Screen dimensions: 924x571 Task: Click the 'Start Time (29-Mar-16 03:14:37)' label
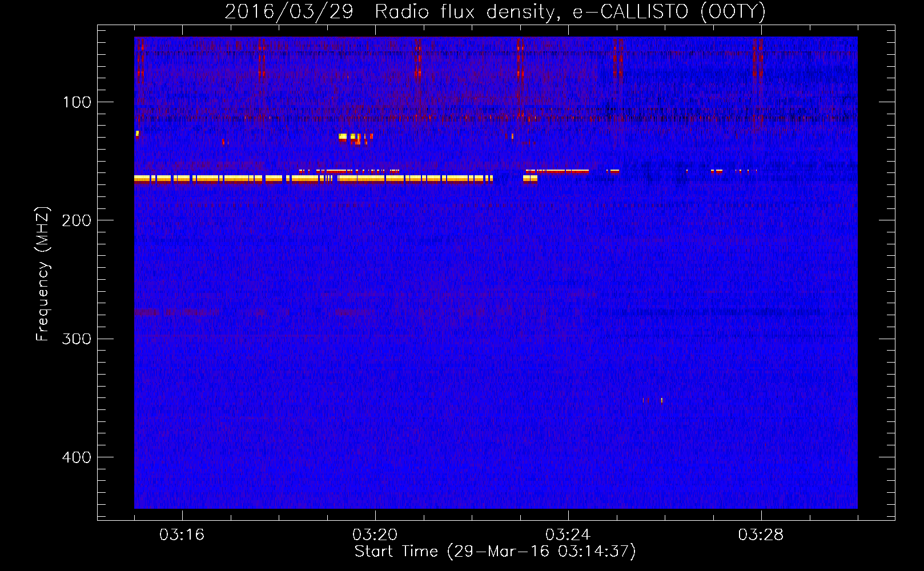tap(495, 552)
